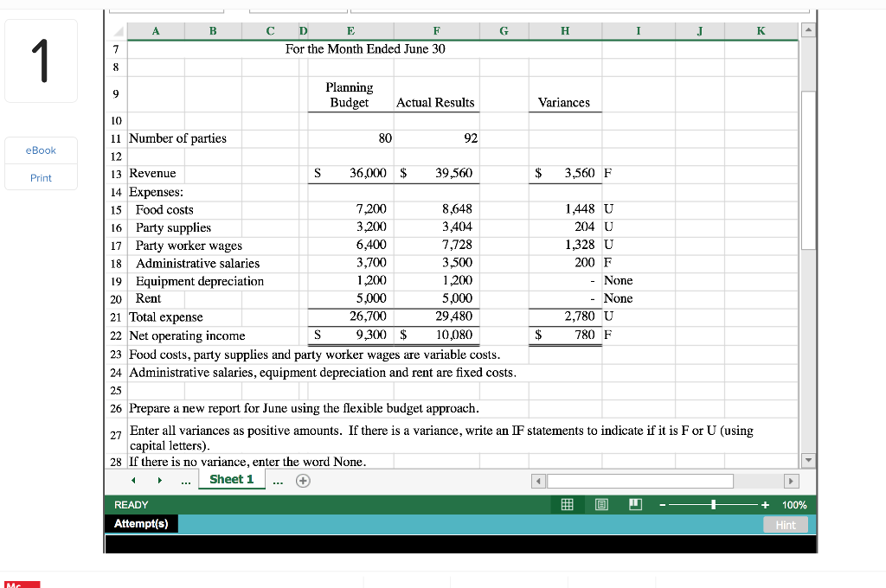Viewport: 886px width, 588px height.
Task: Click the left sheet navigation arrow
Action: click(133, 479)
